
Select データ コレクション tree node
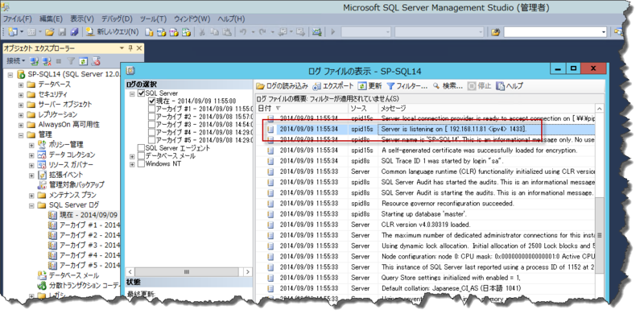coord(72,155)
